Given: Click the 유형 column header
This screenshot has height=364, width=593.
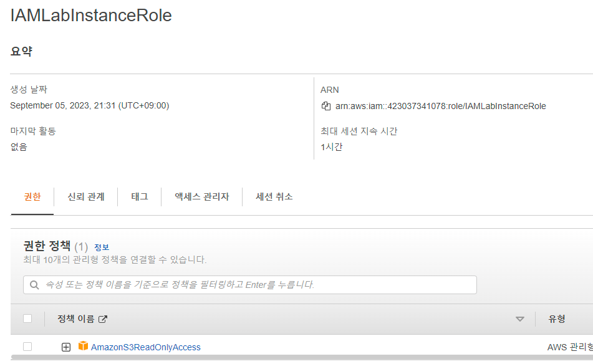Looking at the screenshot, I should point(557,319).
